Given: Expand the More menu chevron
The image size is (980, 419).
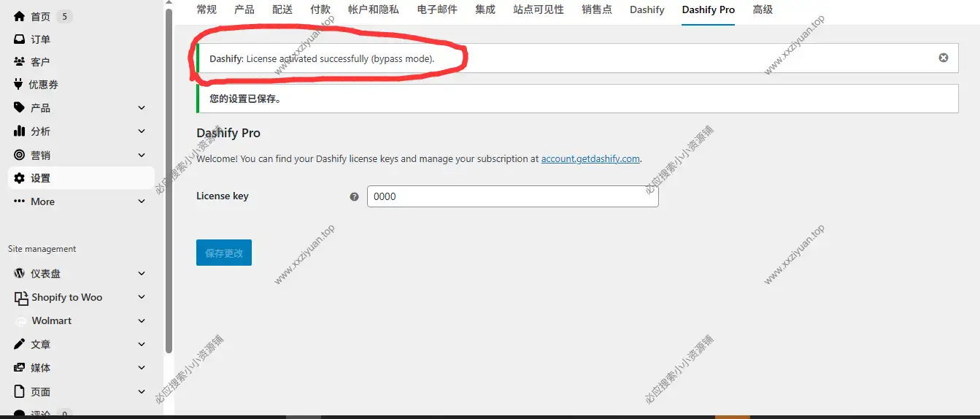Looking at the screenshot, I should click(x=142, y=201).
